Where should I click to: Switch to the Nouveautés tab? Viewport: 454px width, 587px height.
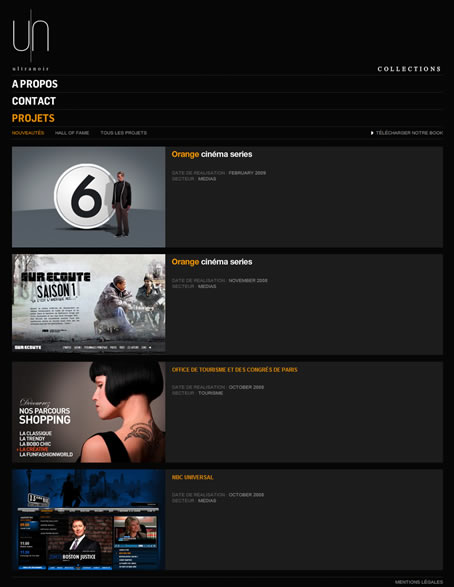[28, 133]
